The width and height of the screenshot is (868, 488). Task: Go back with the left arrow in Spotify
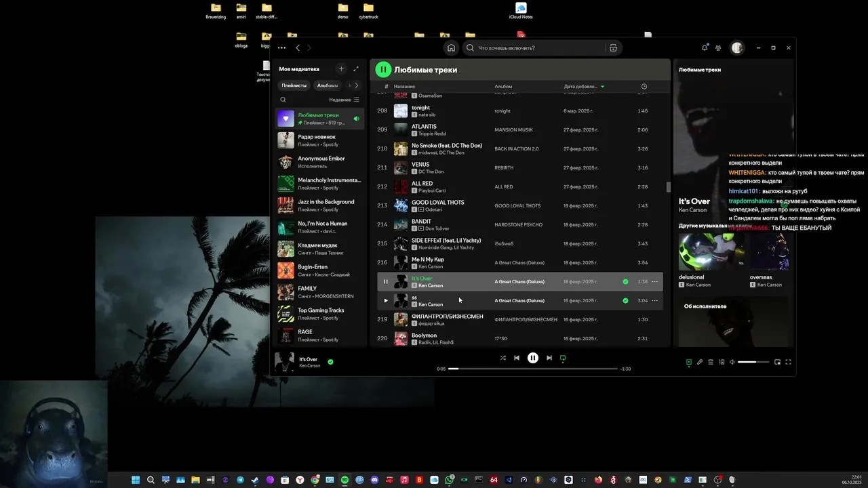point(298,48)
